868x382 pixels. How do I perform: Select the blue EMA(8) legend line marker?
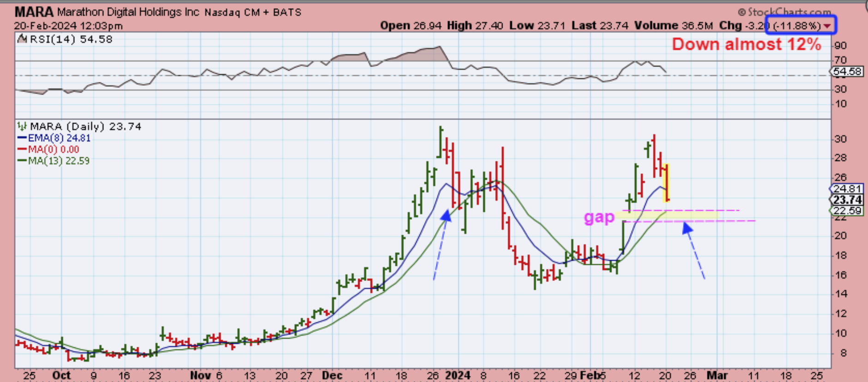pos(22,138)
